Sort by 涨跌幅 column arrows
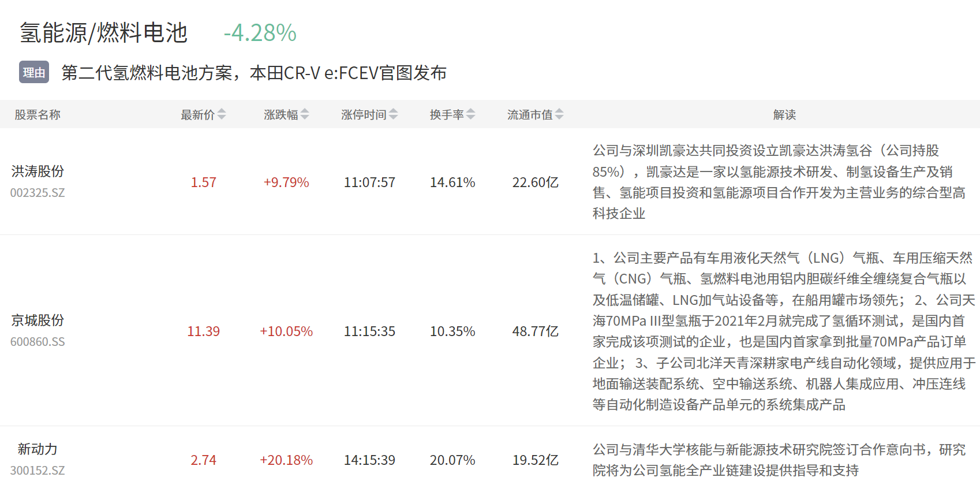 305,114
